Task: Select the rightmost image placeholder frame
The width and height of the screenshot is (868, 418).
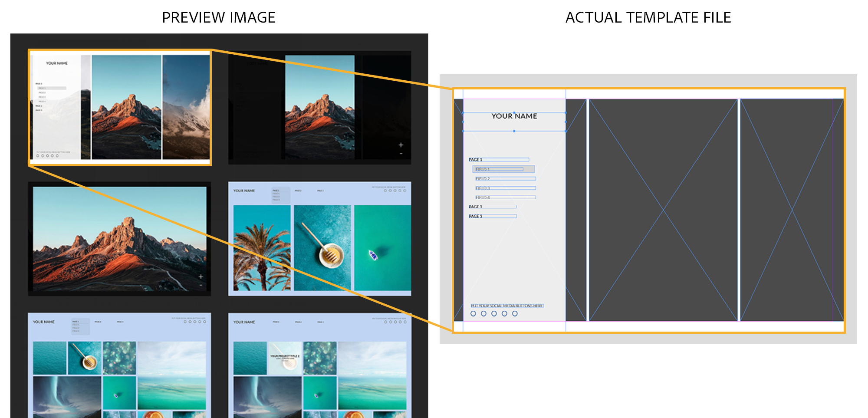Action: click(x=791, y=210)
